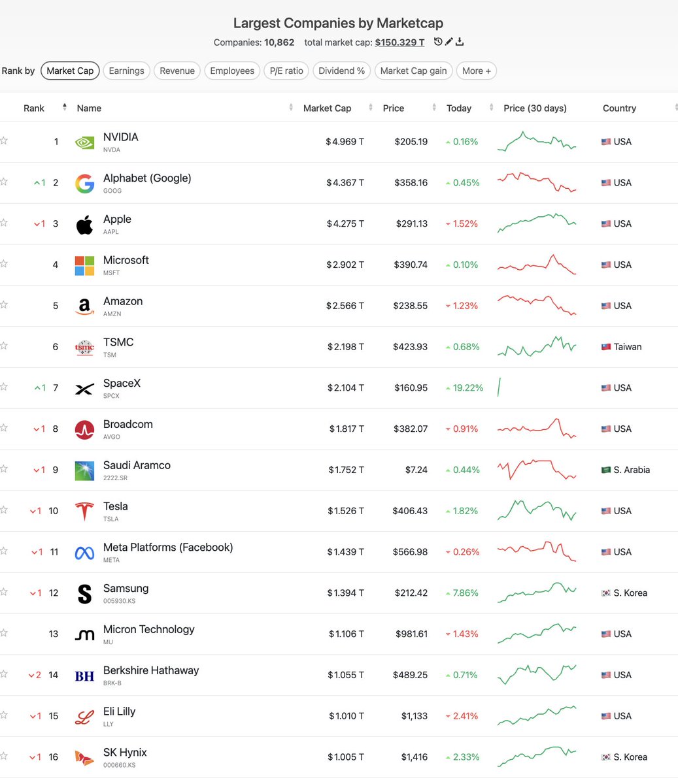
Task: Click the SK Hynix logo icon
Action: pyautogui.click(x=84, y=758)
